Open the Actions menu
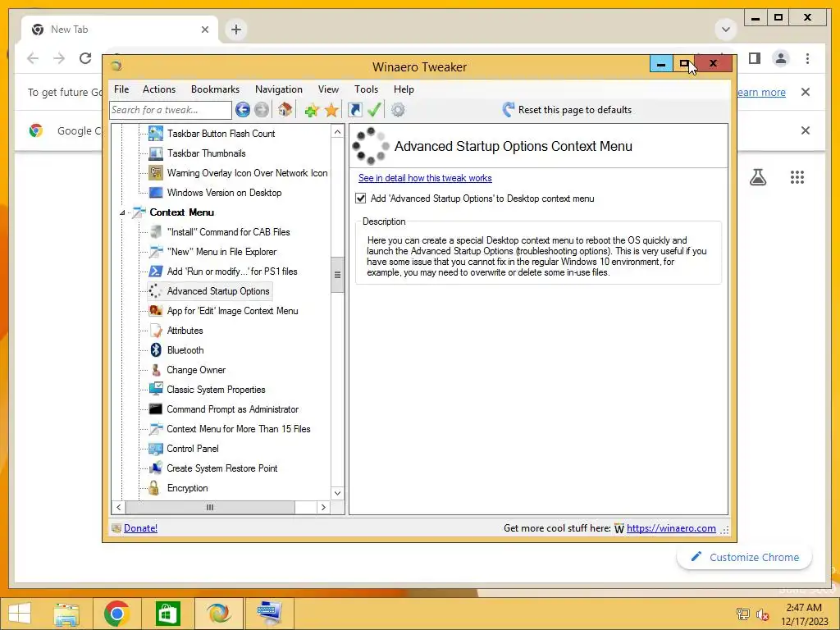Screen dimensions: 840x630 point(159,89)
